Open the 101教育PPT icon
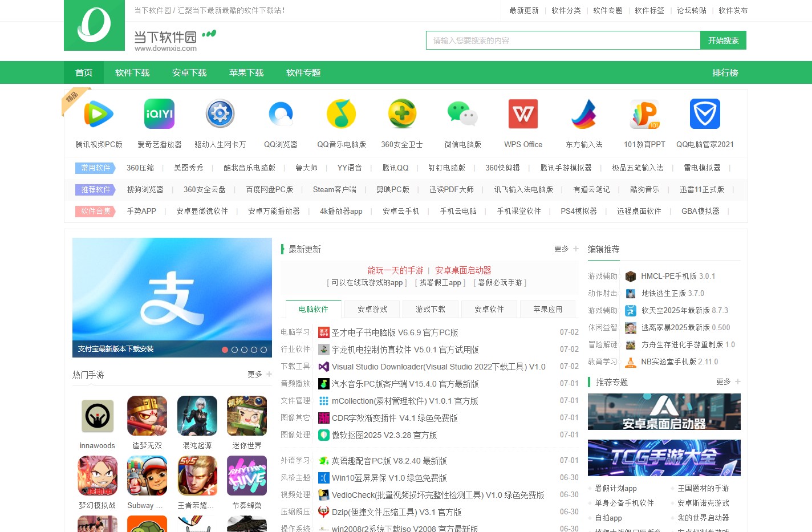Screen dimensions: 812x532 (644, 114)
